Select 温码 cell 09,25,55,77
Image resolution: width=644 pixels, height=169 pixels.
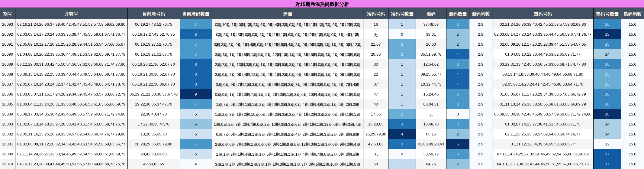pos(431,74)
